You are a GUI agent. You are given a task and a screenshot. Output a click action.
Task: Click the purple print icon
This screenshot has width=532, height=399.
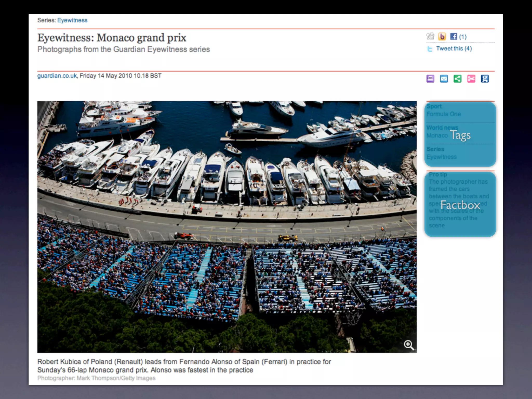430,78
